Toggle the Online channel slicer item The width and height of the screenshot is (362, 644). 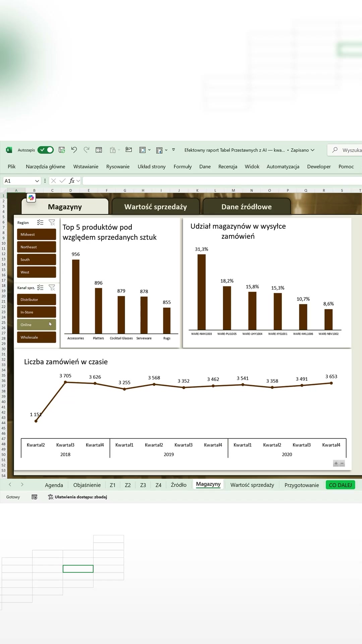pos(37,325)
